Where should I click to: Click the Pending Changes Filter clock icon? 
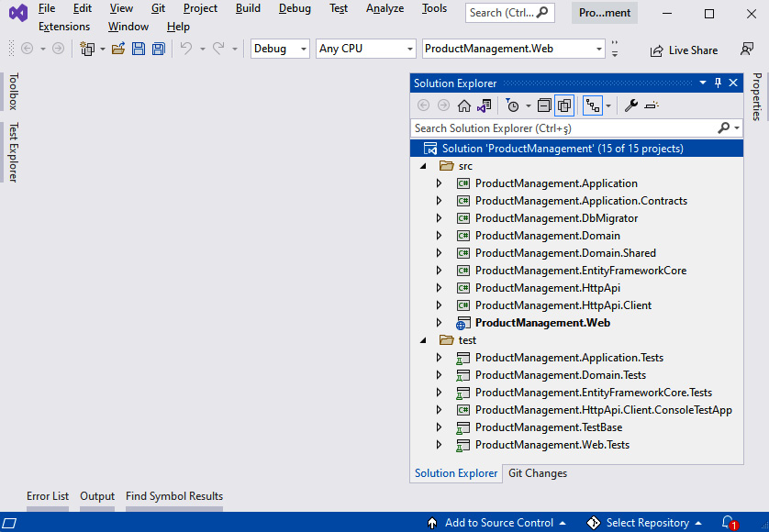pyautogui.click(x=512, y=105)
